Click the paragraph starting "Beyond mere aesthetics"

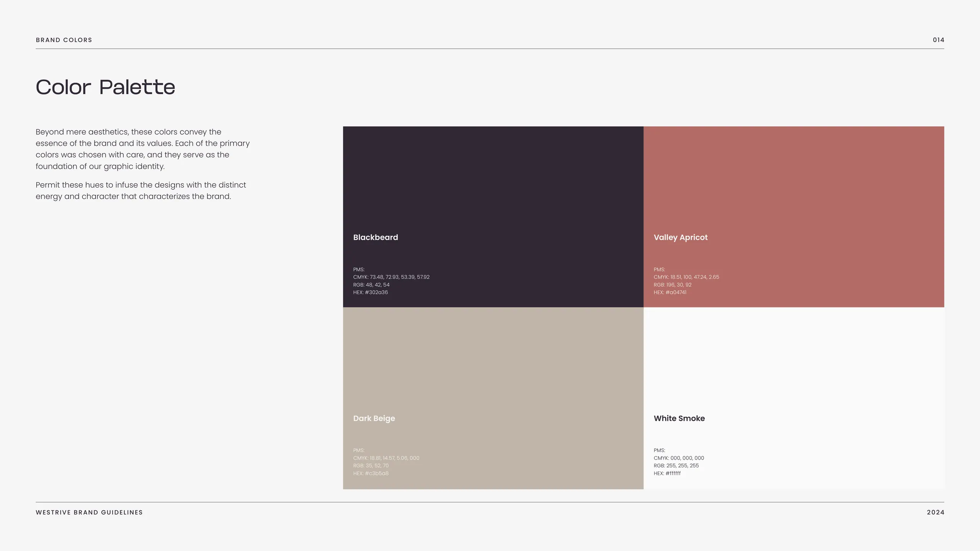coord(143,149)
